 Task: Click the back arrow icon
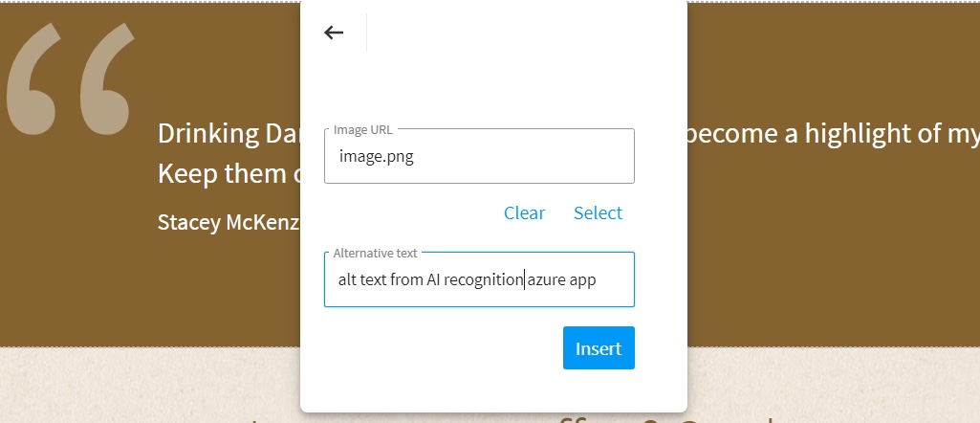333,33
